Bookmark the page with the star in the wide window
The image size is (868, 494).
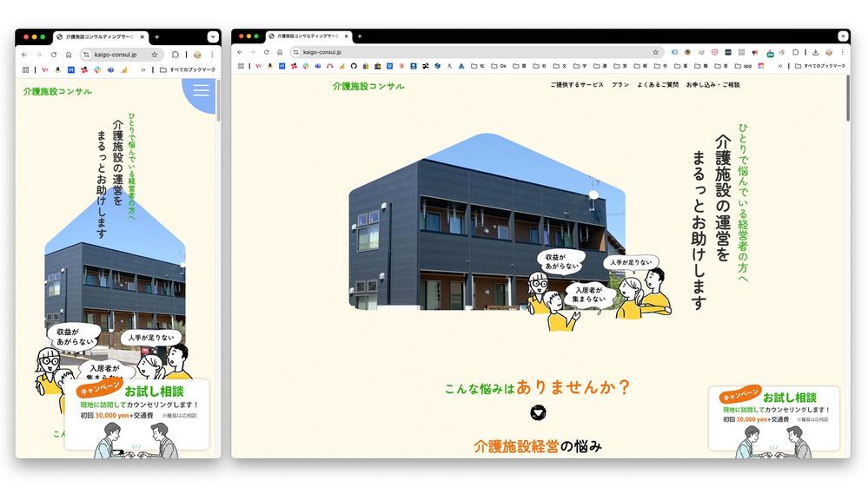click(655, 52)
